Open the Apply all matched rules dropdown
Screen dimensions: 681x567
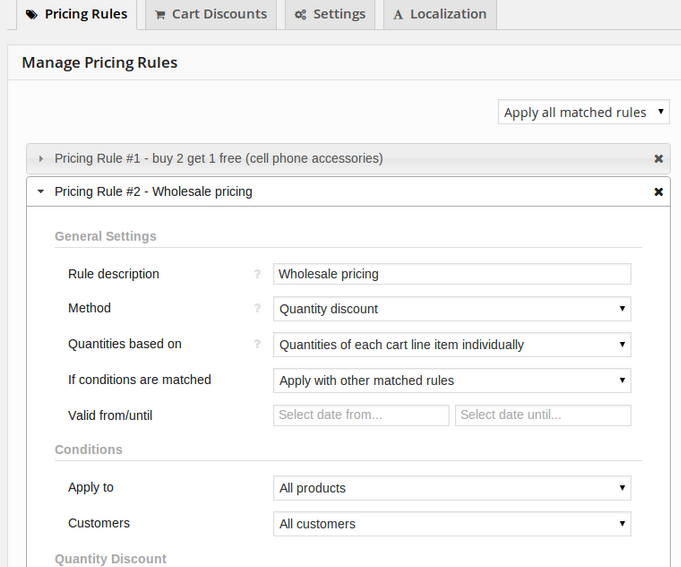584,112
